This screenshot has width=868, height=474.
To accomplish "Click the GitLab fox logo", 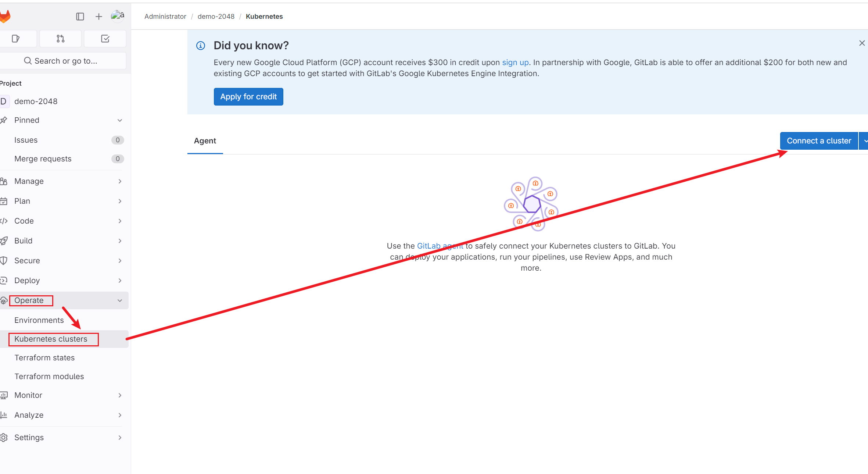I will click(5, 16).
